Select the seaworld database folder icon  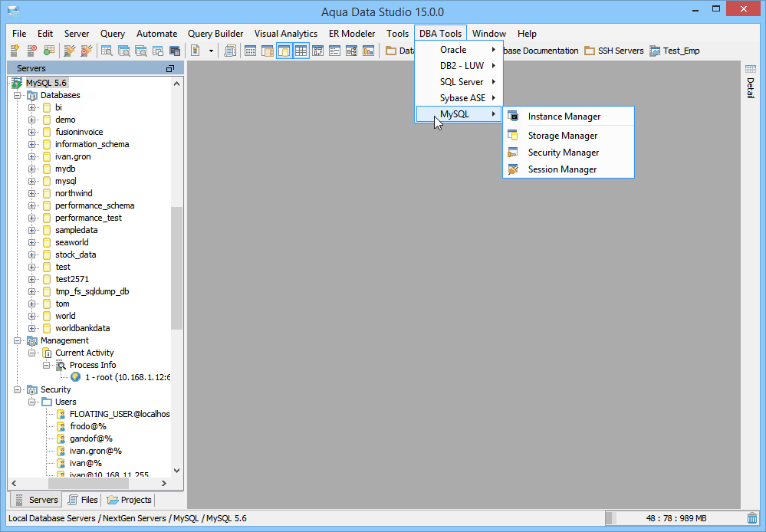[x=47, y=242]
